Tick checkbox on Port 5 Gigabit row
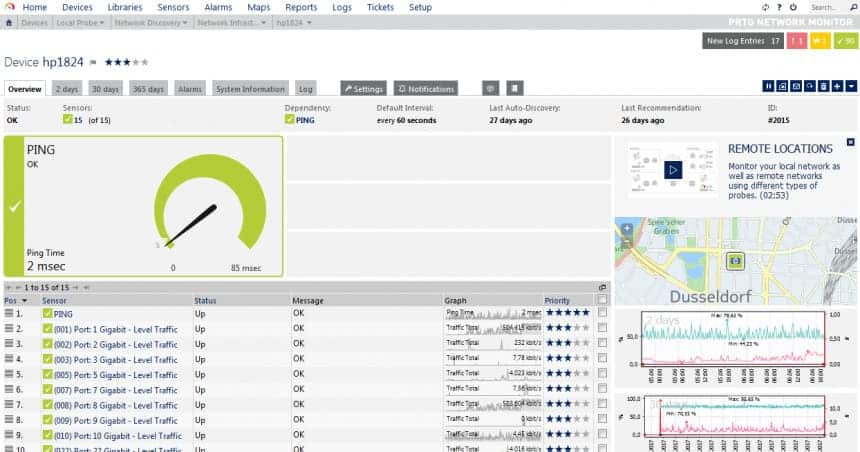The image size is (860, 452). coord(602,373)
